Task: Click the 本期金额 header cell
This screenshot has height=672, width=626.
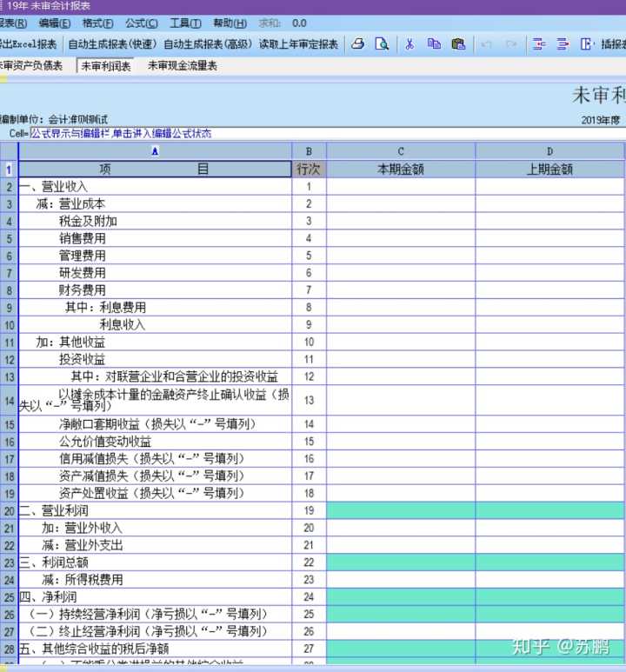Action: pos(401,169)
